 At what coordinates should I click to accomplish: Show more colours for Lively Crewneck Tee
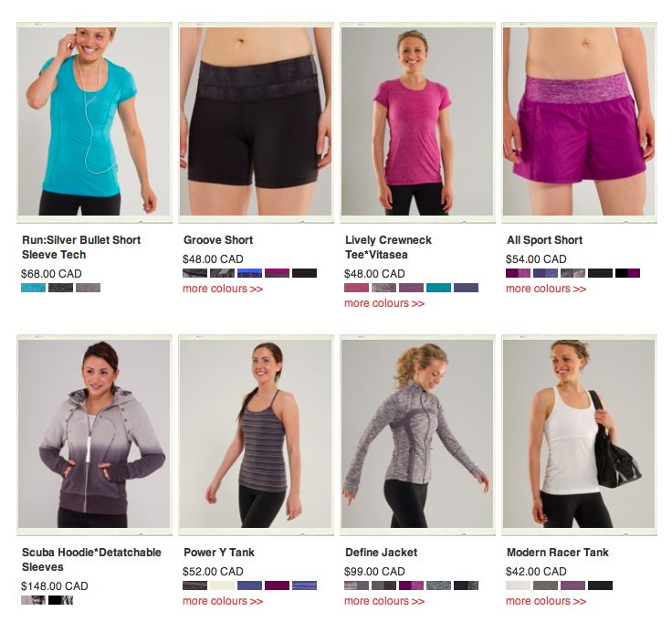point(384,303)
